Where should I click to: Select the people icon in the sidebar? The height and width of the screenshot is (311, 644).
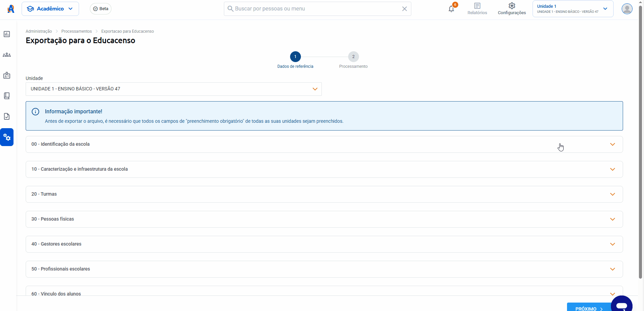pos(7,55)
